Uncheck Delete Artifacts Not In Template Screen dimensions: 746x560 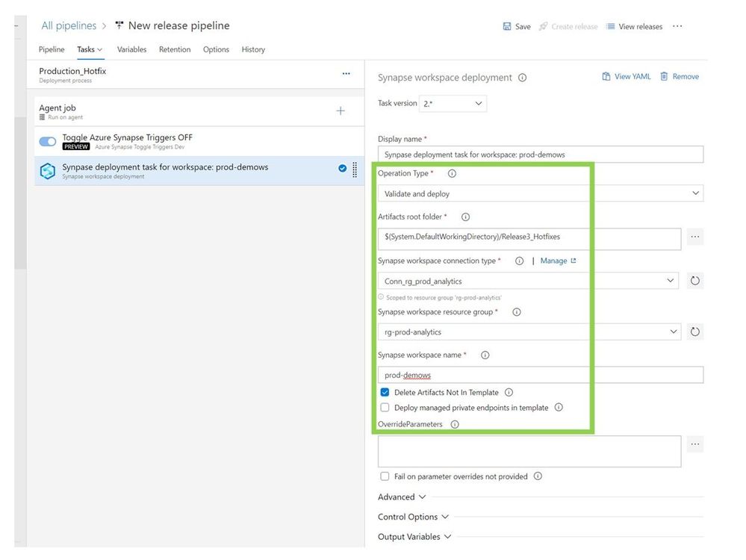(x=385, y=392)
